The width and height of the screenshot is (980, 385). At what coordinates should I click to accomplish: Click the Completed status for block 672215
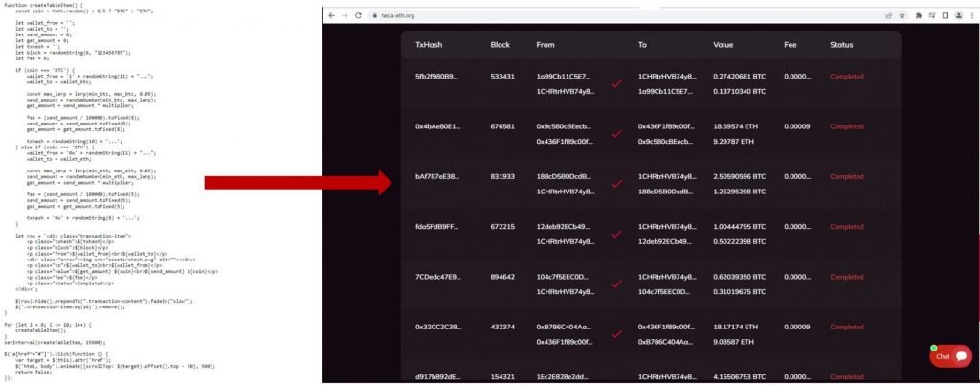click(847, 226)
